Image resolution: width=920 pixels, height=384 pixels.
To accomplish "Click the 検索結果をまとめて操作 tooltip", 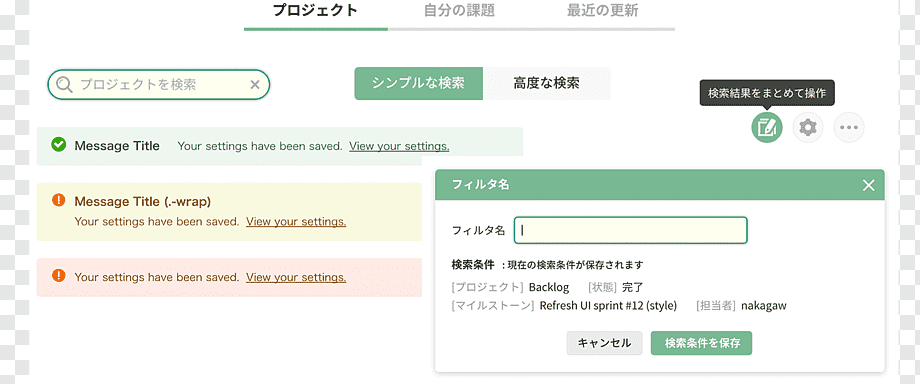I will tap(767, 93).
